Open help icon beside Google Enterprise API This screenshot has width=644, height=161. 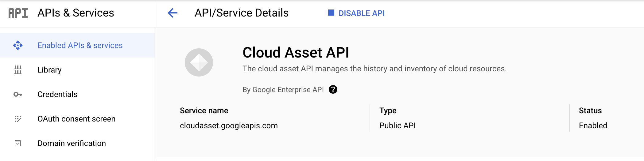(x=333, y=89)
